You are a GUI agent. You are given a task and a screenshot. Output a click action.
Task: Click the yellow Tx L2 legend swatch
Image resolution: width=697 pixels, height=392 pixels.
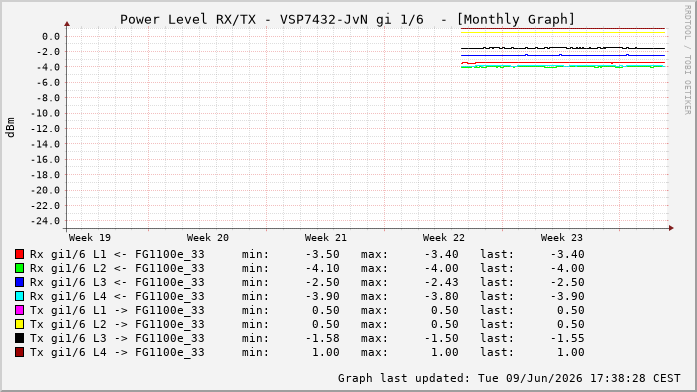pos(19,324)
